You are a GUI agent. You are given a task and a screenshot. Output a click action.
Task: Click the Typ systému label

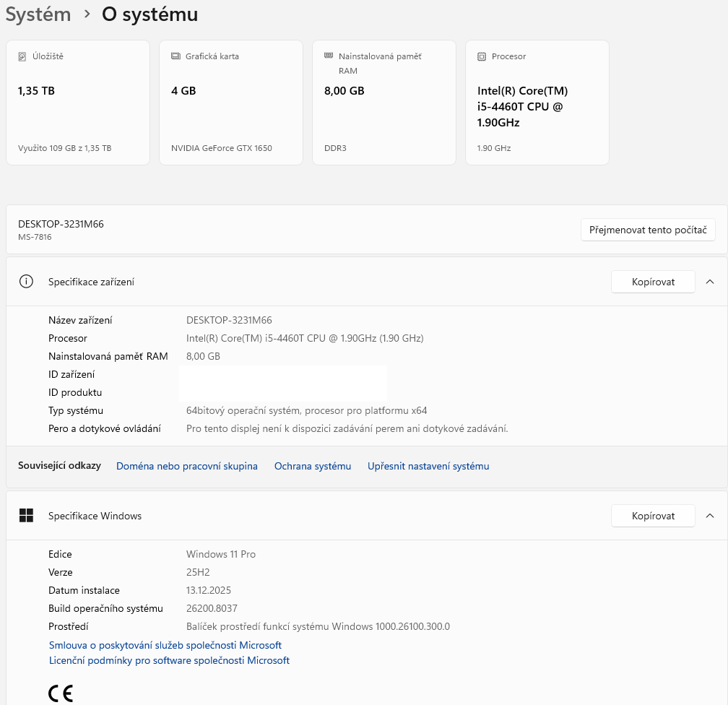pos(76,410)
